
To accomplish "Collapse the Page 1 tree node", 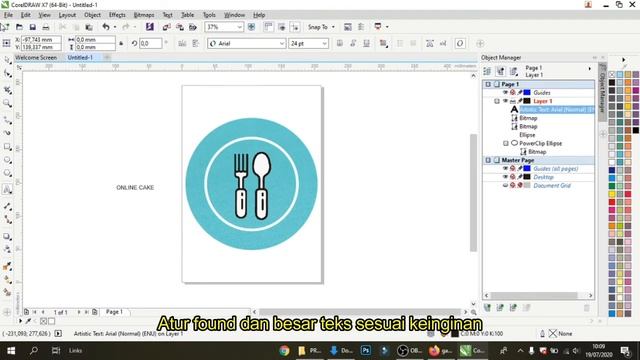I will [488, 84].
